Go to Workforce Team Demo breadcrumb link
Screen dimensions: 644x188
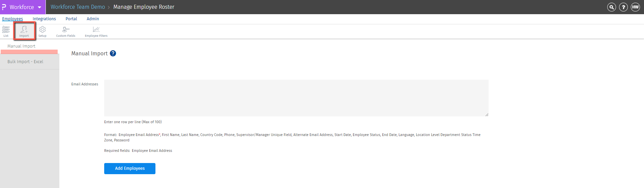(x=78, y=7)
